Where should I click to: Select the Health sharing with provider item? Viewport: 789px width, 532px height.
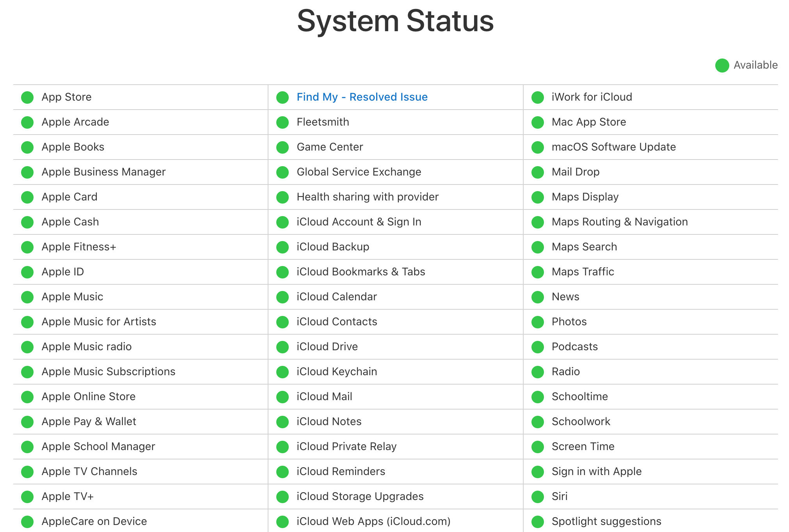click(367, 197)
